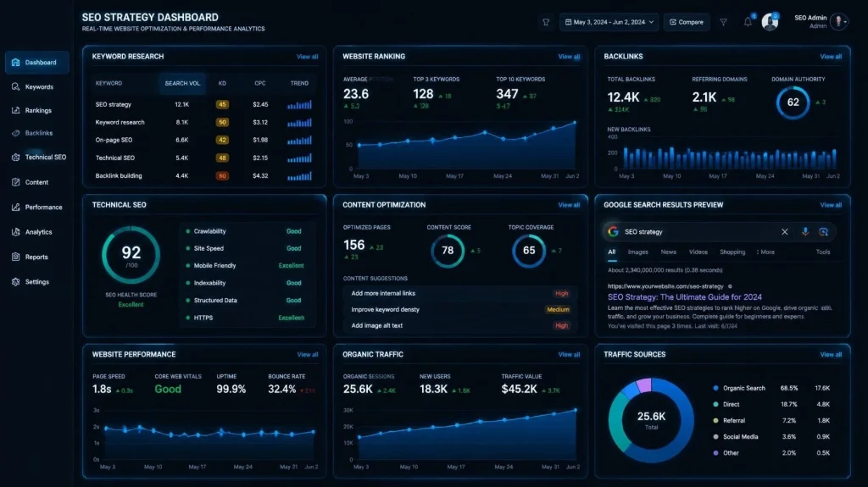This screenshot has height=487, width=868.
Task: Sort by the KD column header
Action: click(x=222, y=84)
